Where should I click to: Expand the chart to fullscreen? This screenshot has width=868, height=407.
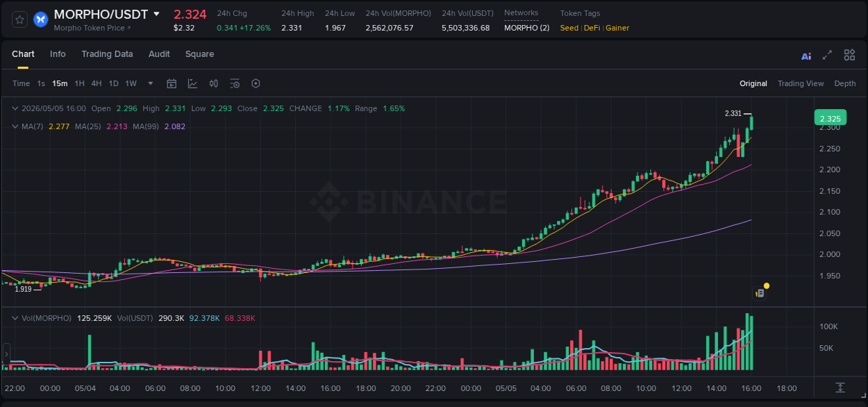pos(827,56)
